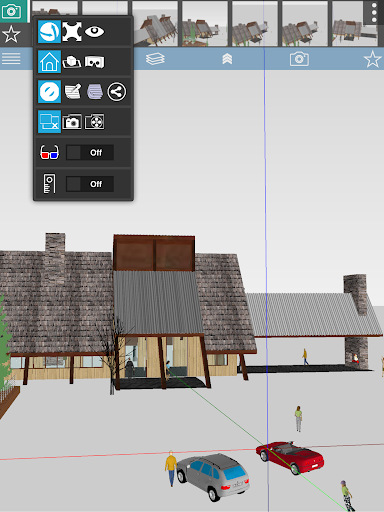
Task: Open the three-dot overflow menu
Action: pos(374,13)
